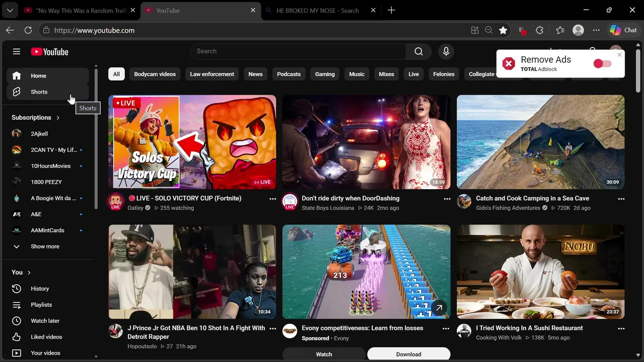Select the Music filter chip

tap(357, 74)
